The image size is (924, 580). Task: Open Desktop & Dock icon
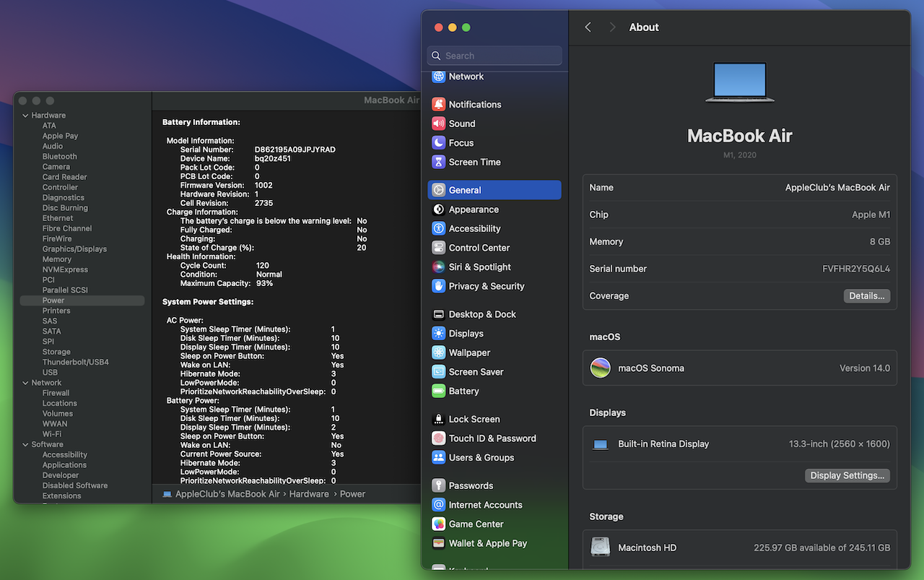tap(438, 314)
